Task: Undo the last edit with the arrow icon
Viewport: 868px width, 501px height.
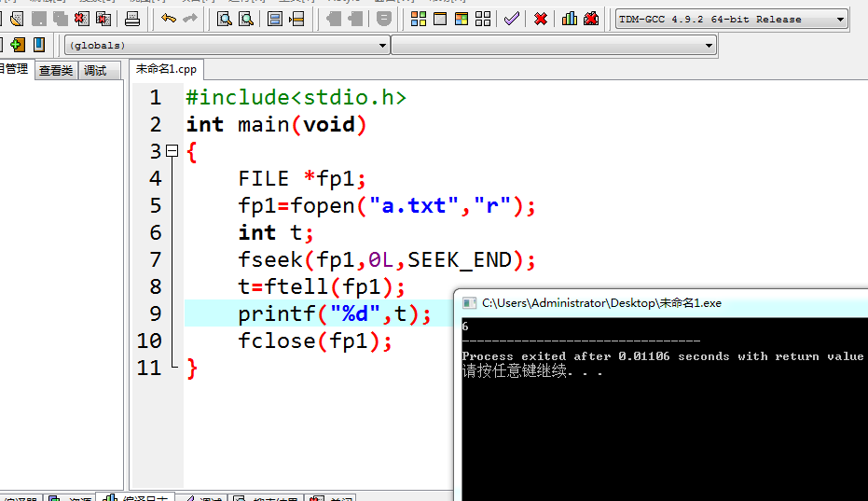Action: pyautogui.click(x=168, y=19)
